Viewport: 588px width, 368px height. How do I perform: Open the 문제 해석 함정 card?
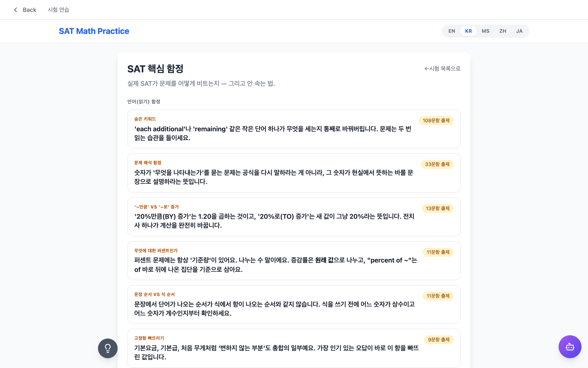tap(294, 173)
